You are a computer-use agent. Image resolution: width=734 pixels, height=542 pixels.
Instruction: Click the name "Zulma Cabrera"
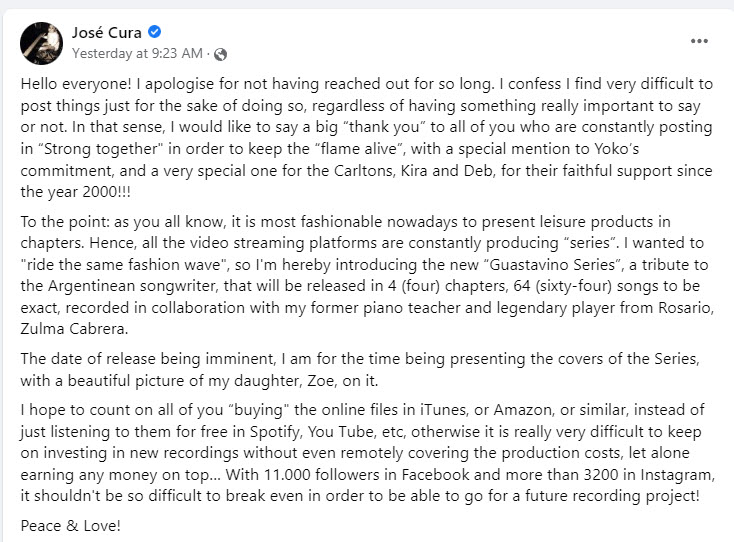point(73,329)
